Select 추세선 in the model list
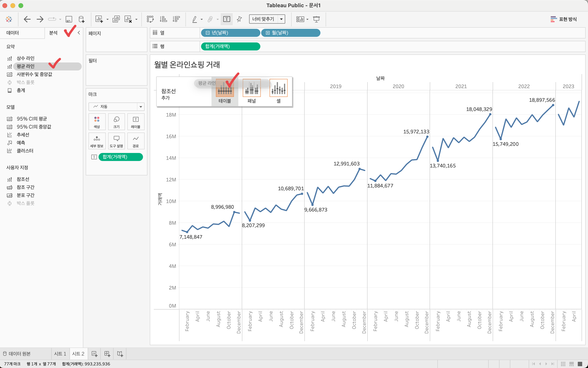 pos(23,135)
